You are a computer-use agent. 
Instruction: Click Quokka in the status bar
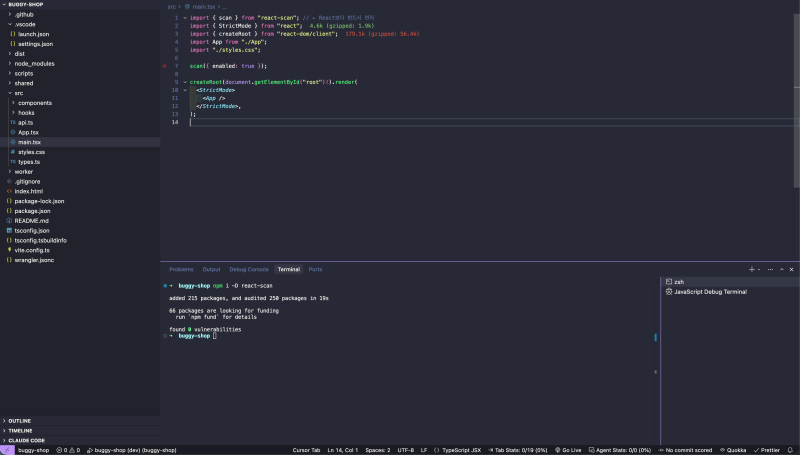point(733,450)
